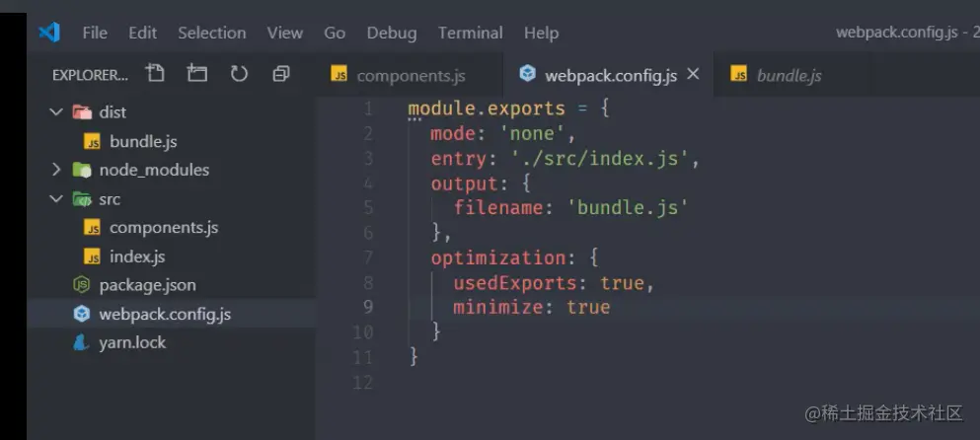Click the 'none' string value in code
Screen dimensions: 980x440
click(x=532, y=134)
